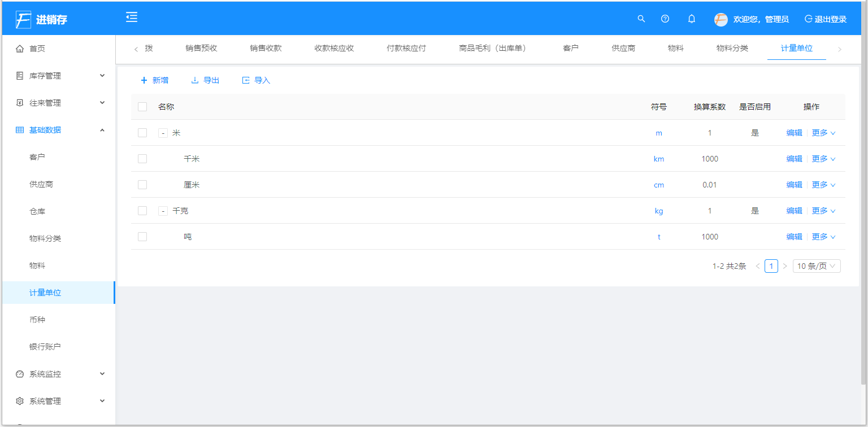Switch to the 销售收款 tab
Screen dimensions: 868x427
coord(266,49)
